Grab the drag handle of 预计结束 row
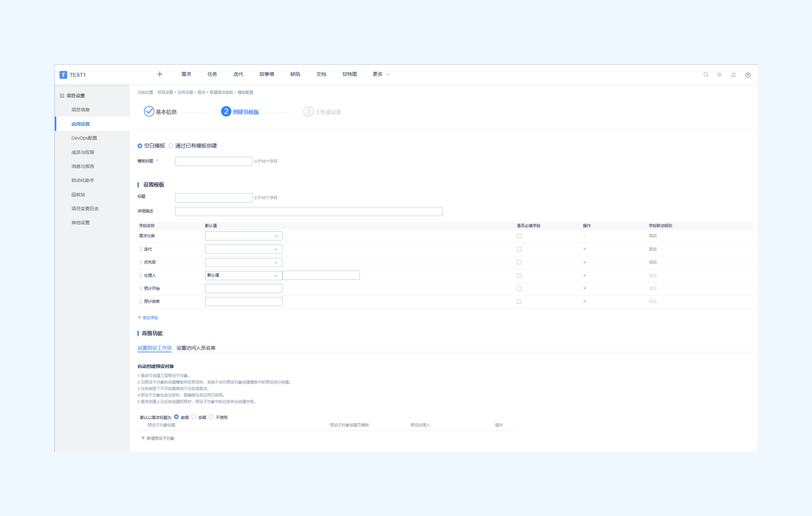Viewport: 812px width, 516px height. [x=140, y=302]
